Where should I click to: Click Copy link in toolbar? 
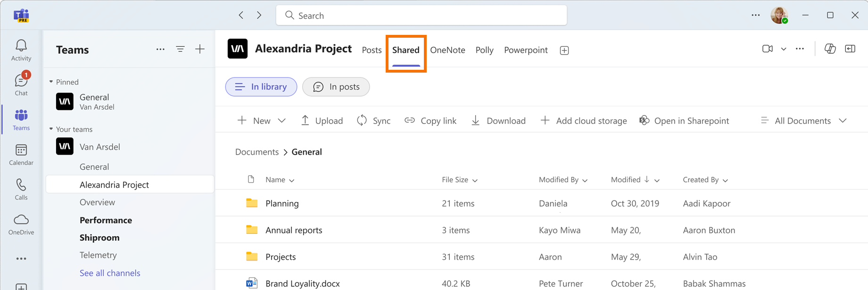(x=430, y=121)
